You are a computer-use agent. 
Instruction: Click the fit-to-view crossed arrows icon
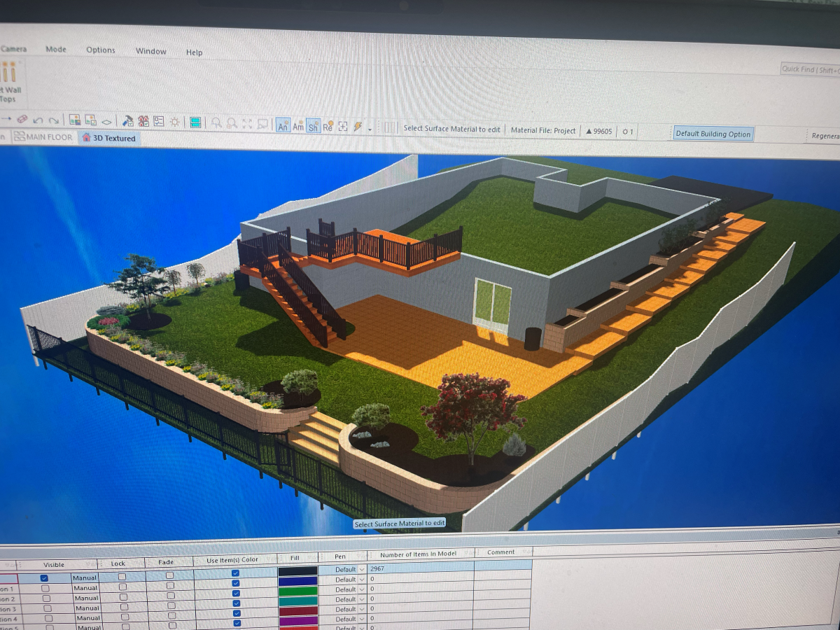coord(246,123)
